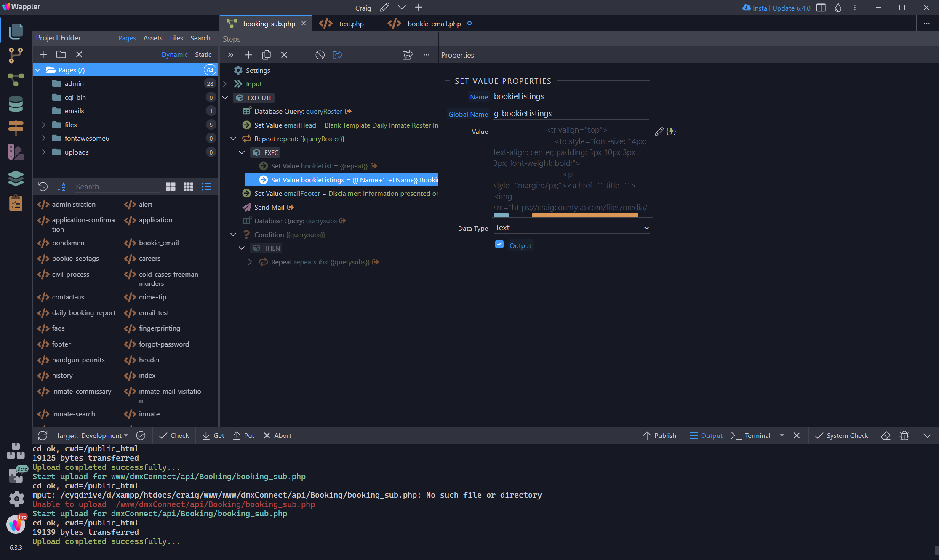The image size is (939, 560).
Task: Clear output with the eraser icon
Action: [x=886, y=435]
